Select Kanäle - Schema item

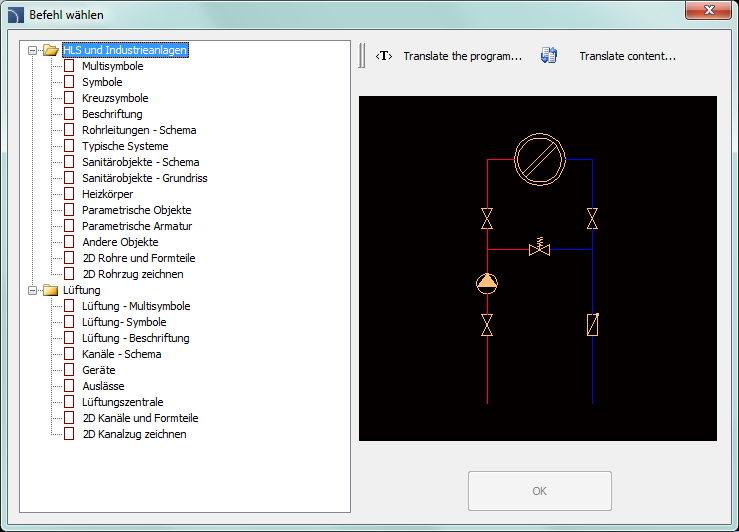point(121,354)
